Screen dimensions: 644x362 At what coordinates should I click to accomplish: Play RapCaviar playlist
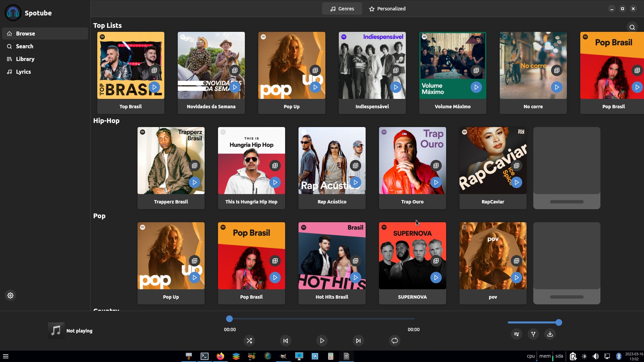[517, 182]
